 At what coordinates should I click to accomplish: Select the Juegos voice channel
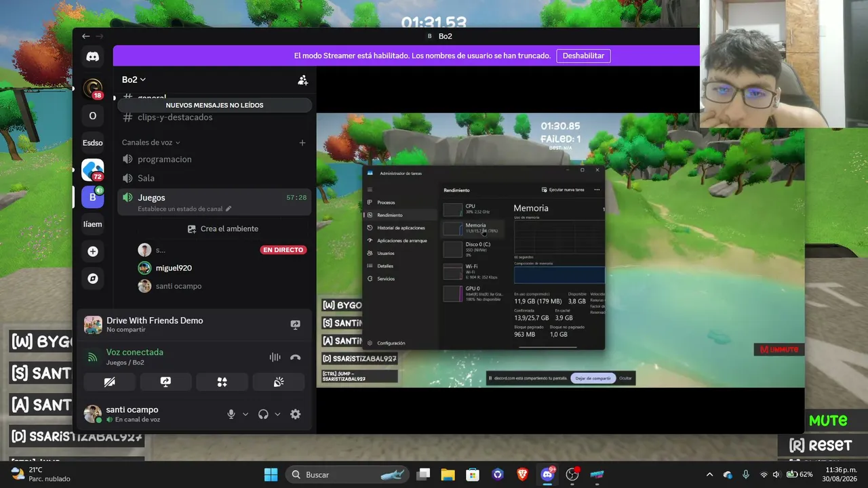(214, 201)
